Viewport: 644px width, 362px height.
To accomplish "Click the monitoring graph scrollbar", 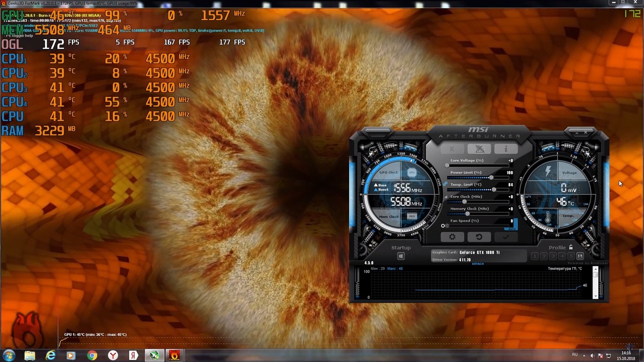I will coord(595,282).
